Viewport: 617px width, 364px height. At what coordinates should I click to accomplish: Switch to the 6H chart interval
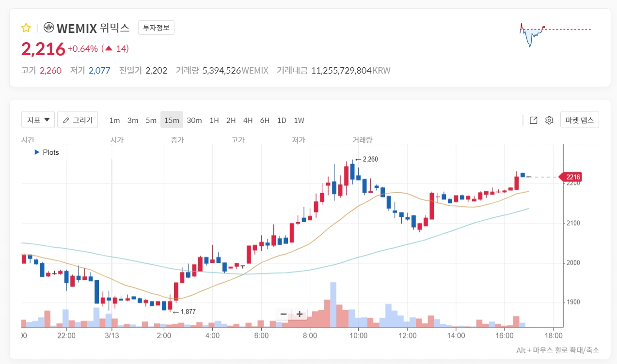(265, 120)
